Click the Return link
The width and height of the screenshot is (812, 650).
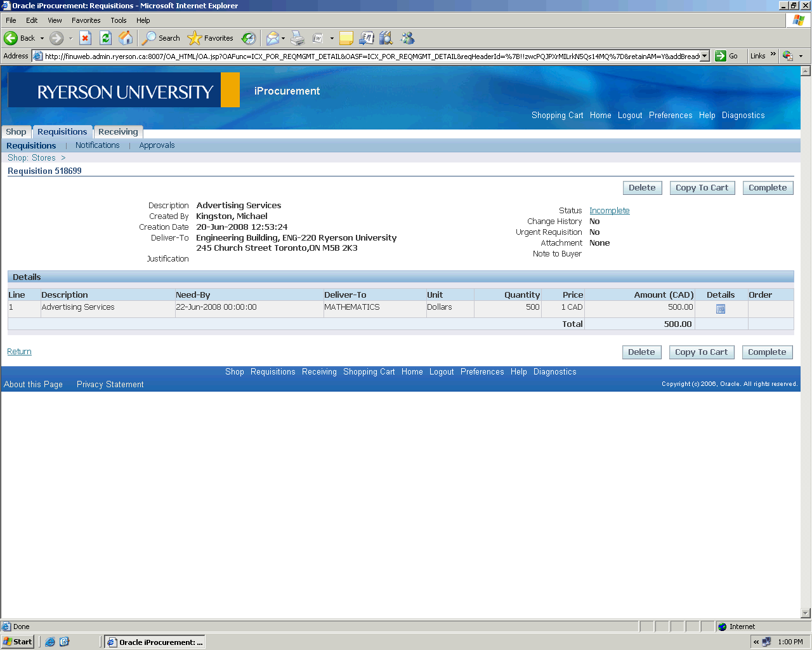click(19, 352)
